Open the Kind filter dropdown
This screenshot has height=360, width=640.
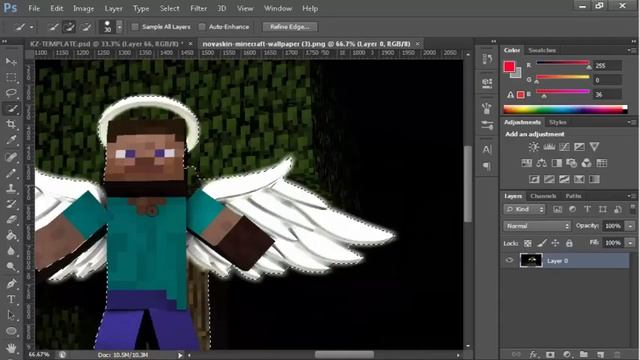click(x=524, y=209)
